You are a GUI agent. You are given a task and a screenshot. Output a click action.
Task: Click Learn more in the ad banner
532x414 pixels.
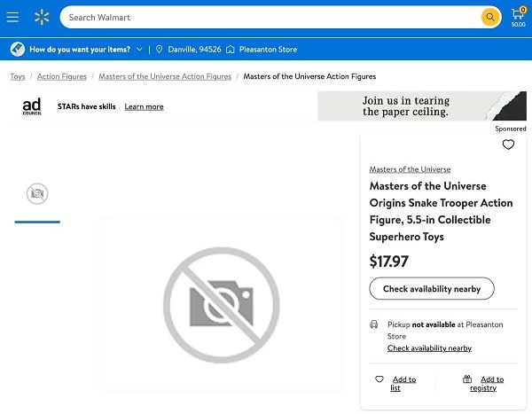coord(144,106)
